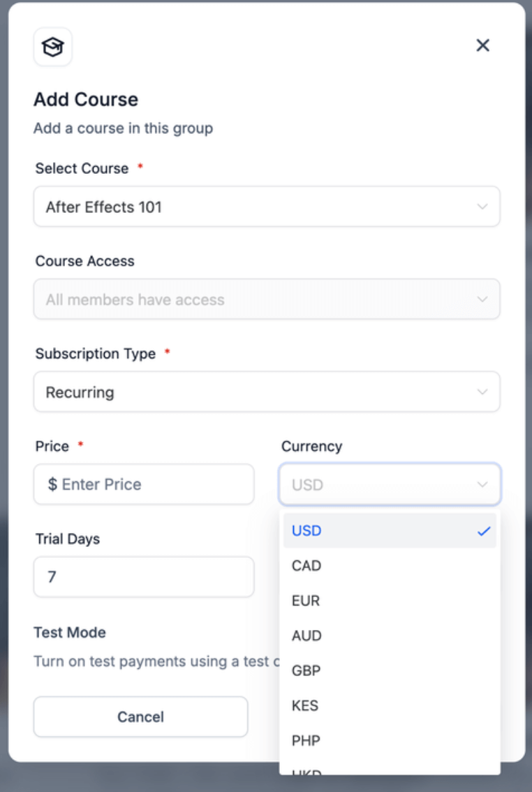The height and width of the screenshot is (792, 532).
Task: Click the Cancel button
Action: [x=141, y=717]
